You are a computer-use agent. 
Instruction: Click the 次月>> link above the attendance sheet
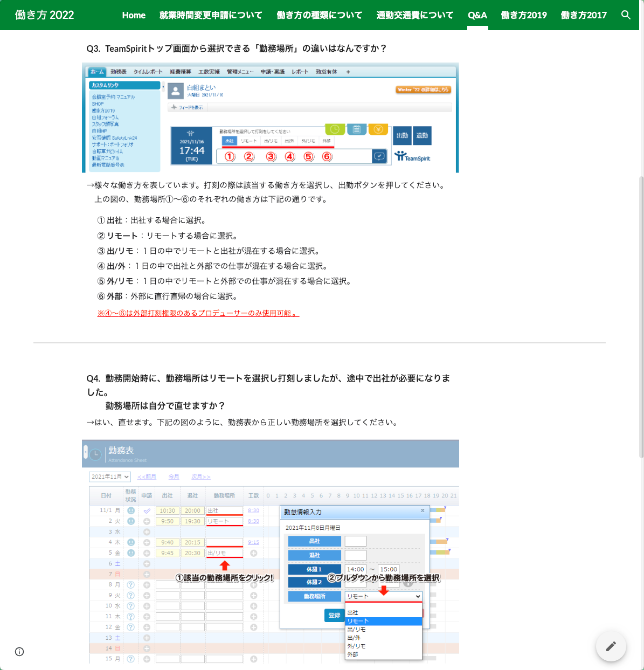click(200, 476)
